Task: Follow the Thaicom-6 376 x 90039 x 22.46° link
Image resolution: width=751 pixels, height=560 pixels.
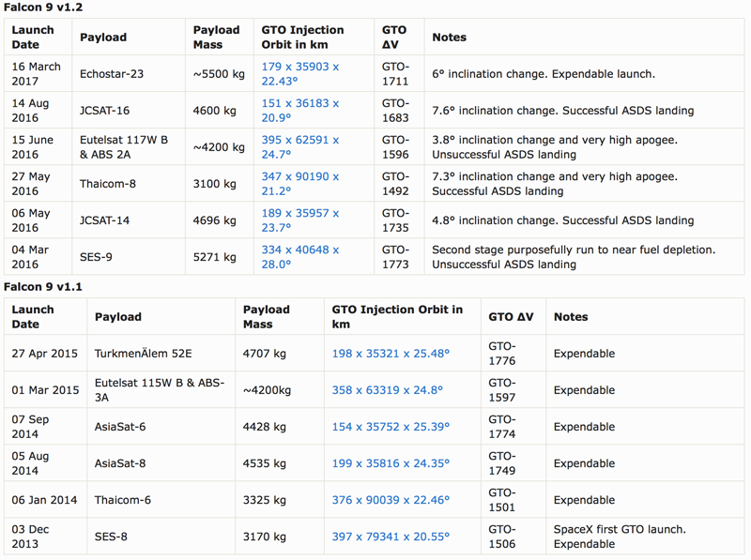Action: (391, 500)
